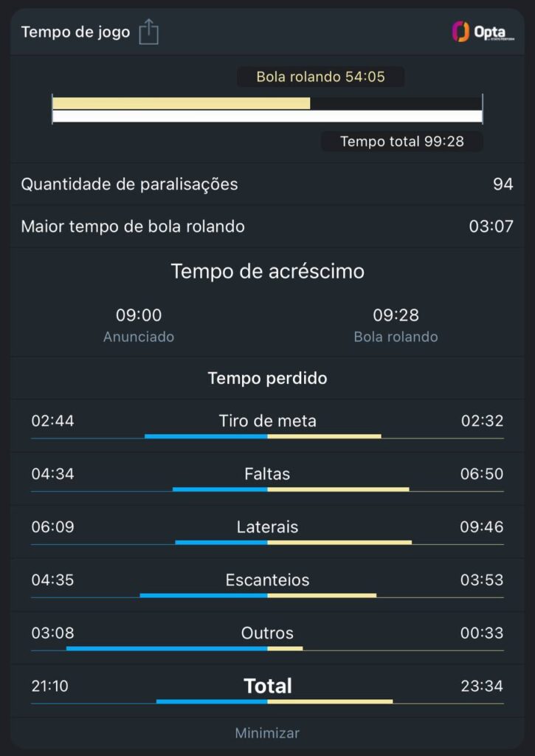Viewport: 535px width, 756px height.
Task: Click the Laterais stat label
Action: (x=267, y=527)
